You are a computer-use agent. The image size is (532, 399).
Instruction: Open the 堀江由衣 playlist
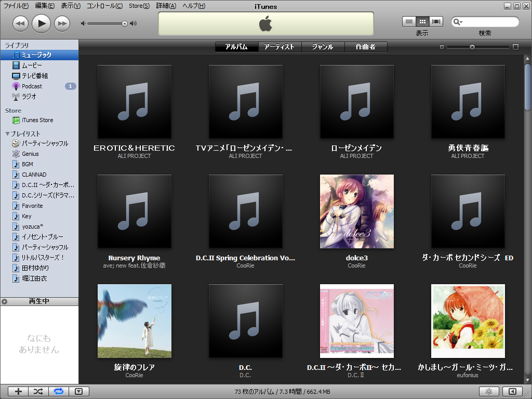coord(39,278)
